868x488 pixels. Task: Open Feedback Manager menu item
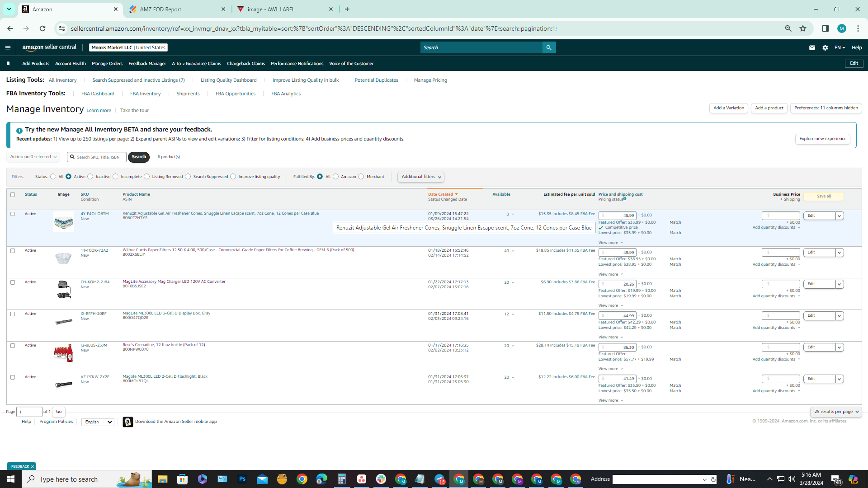pos(147,64)
